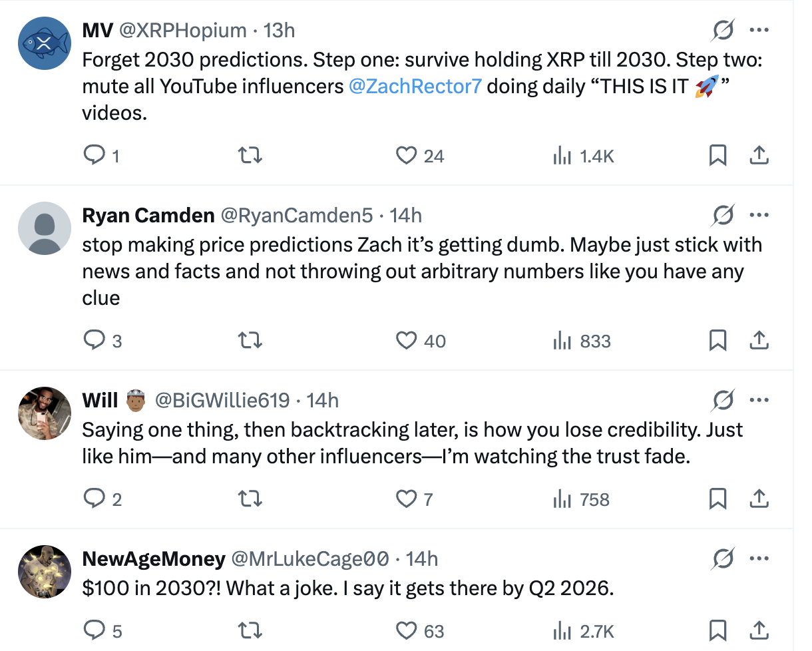The width and height of the screenshot is (812, 651).
Task: Retweet NewAgeMoney's $100 prediction tweet
Action: [x=250, y=630]
